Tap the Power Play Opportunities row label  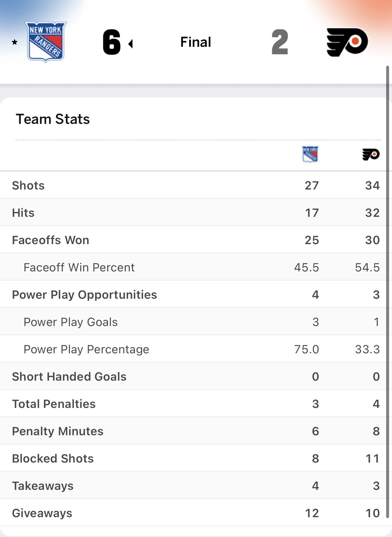pyautogui.click(x=85, y=295)
